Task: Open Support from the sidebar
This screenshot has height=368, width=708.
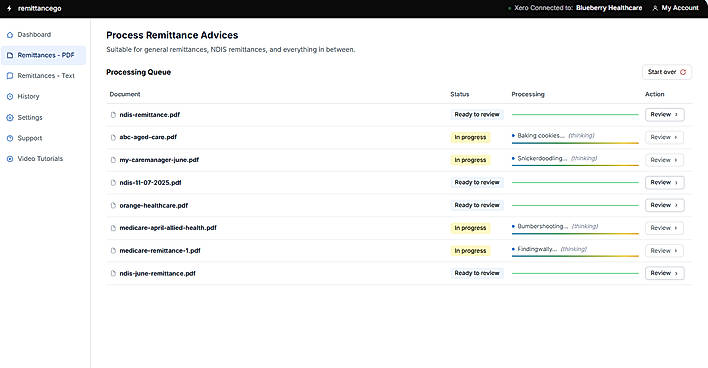Action: coord(43,138)
